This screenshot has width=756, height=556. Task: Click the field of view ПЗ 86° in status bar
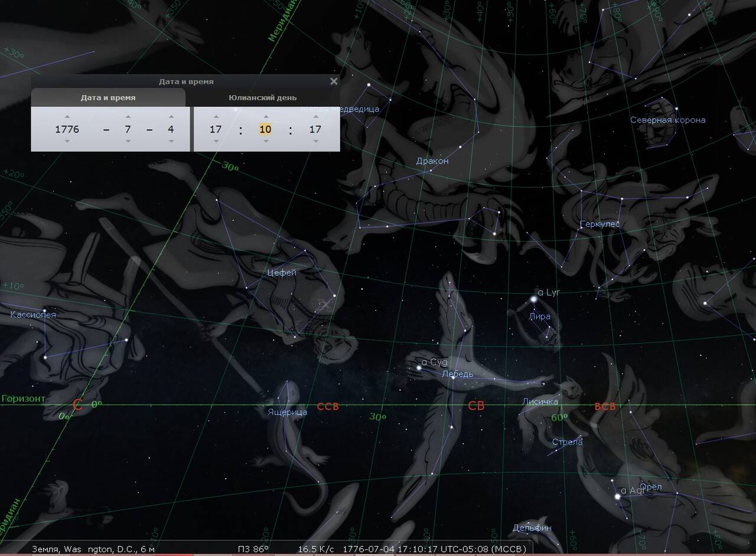coord(253,550)
